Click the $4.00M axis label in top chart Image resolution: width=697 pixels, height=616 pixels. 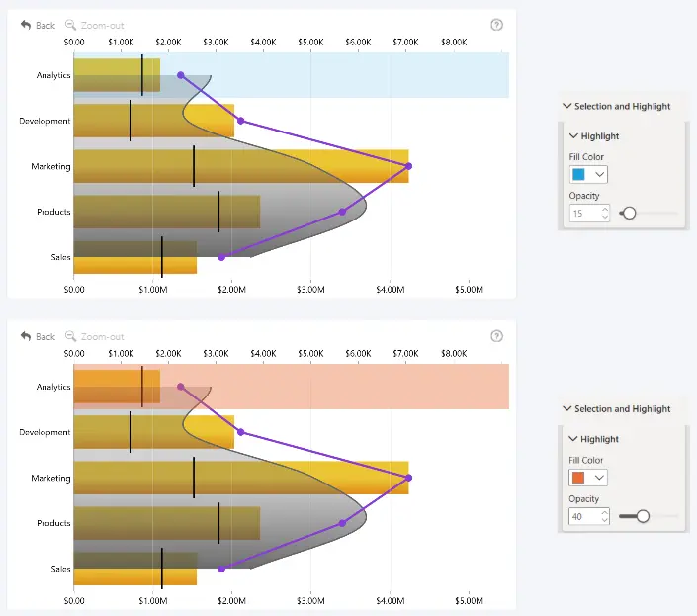390,290
